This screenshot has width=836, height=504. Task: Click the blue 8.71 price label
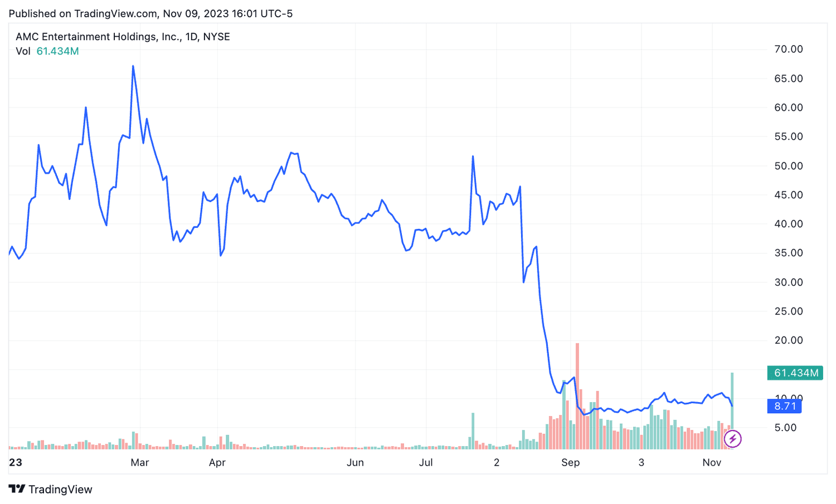[785, 406]
